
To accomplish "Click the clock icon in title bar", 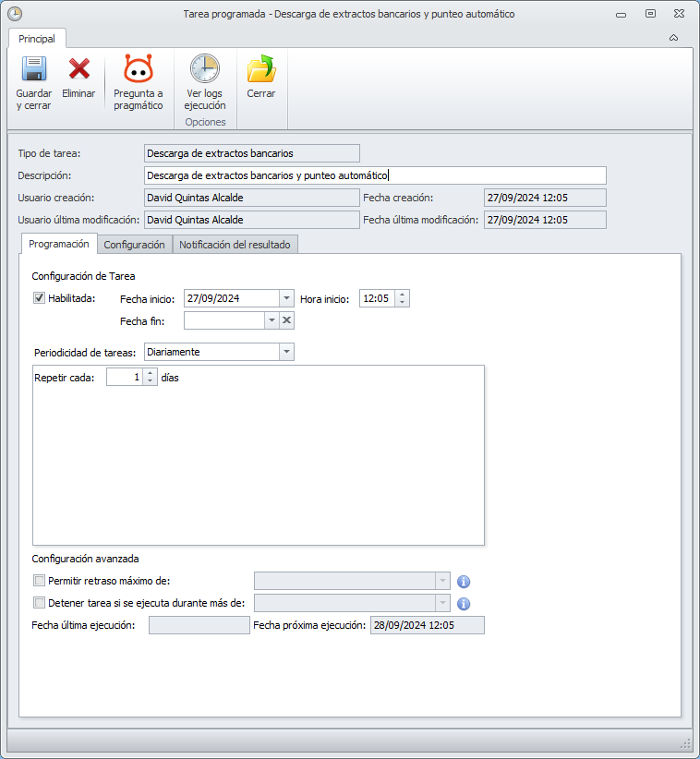I will click(x=15, y=14).
